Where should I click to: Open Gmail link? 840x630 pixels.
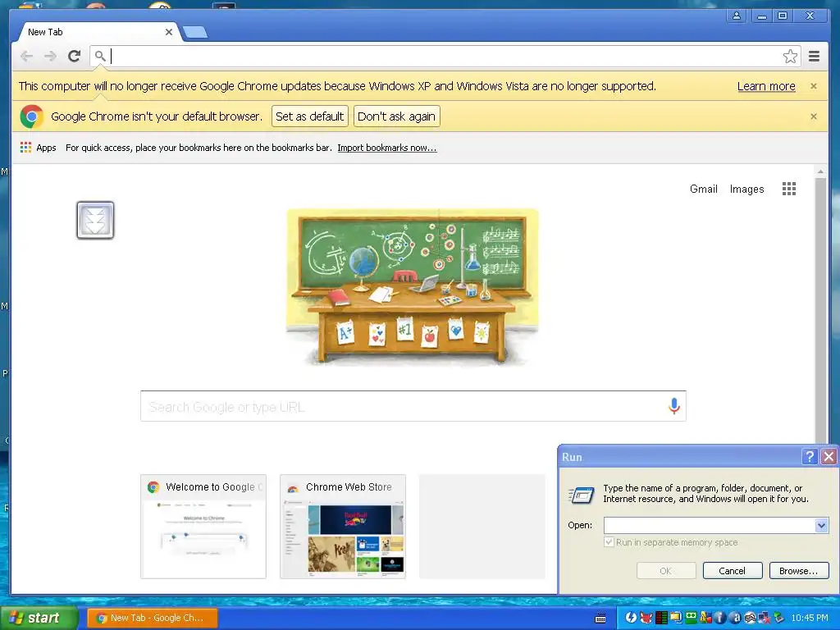click(x=703, y=189)
